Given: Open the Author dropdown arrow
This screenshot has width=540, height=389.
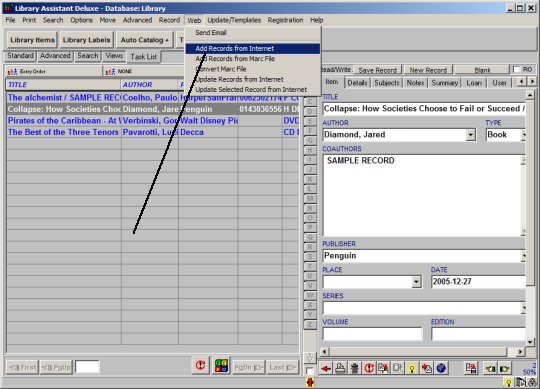Looking at the screenshot, I should (x=470, y=135).
